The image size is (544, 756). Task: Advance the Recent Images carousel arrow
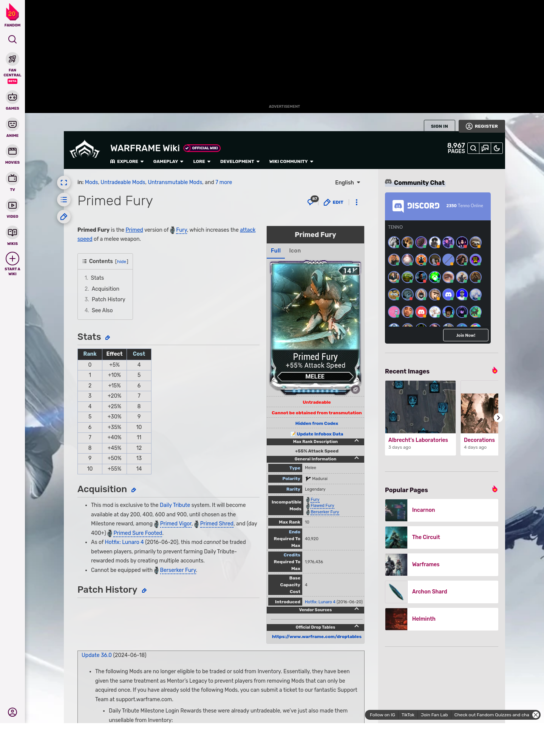pos(498,418)
